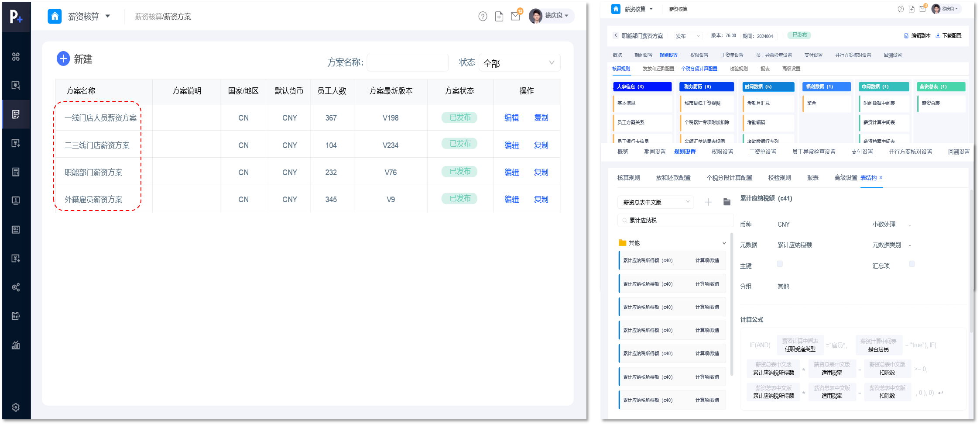The height and width of the screenshot is (425, 980).
Task: Click the folder icon beside 薪资总表中文版 dropdown
Action: click(x=727, y=202)
